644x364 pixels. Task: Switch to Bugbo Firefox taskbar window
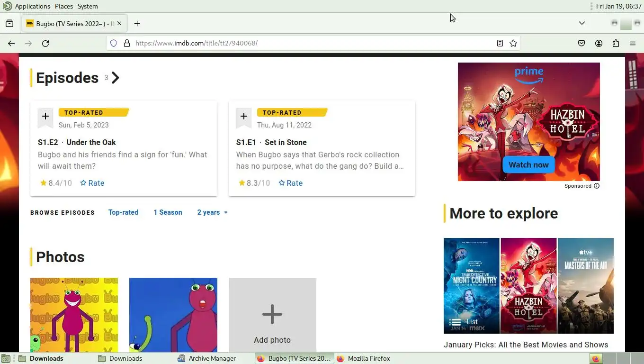tap(294, 358)
